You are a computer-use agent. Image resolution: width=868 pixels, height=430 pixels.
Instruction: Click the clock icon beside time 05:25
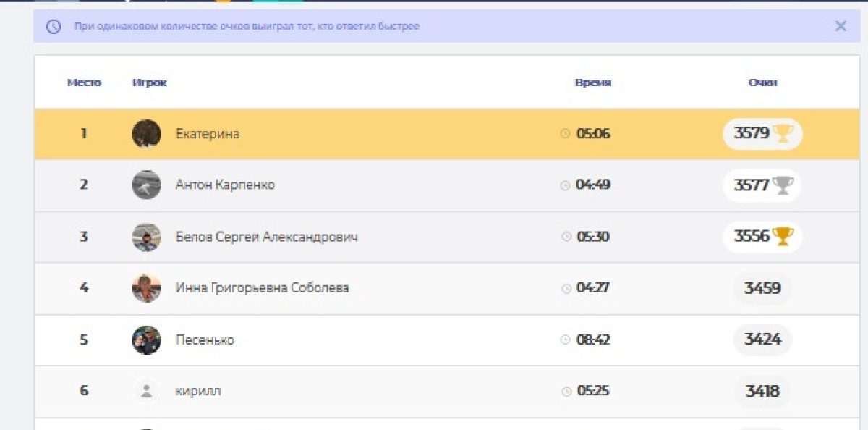point(566,392)
